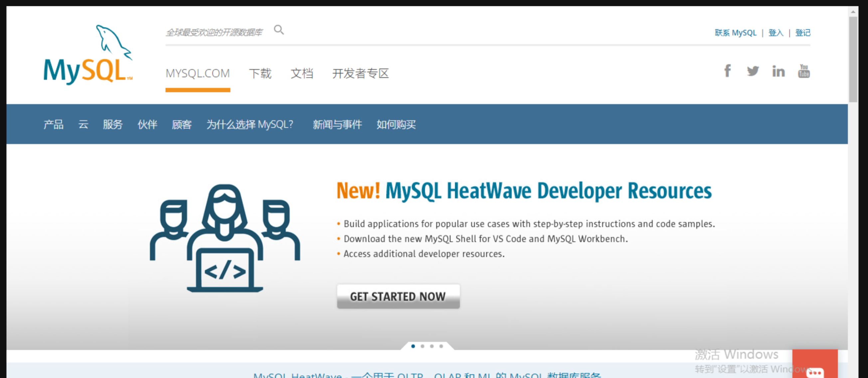This screenshot has width=868, height=378.
Task: Open the 顾客 menu
Action: click(182, 125)
